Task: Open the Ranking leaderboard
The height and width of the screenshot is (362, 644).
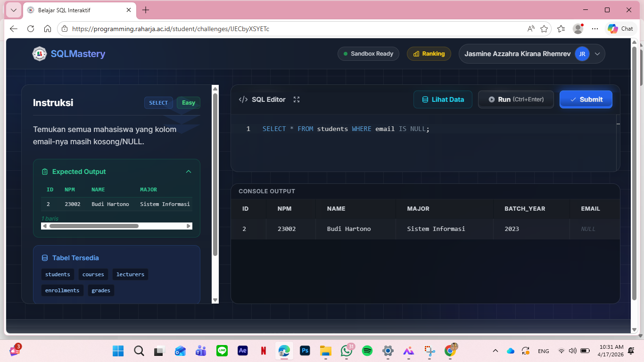Action: click(429, 54)
